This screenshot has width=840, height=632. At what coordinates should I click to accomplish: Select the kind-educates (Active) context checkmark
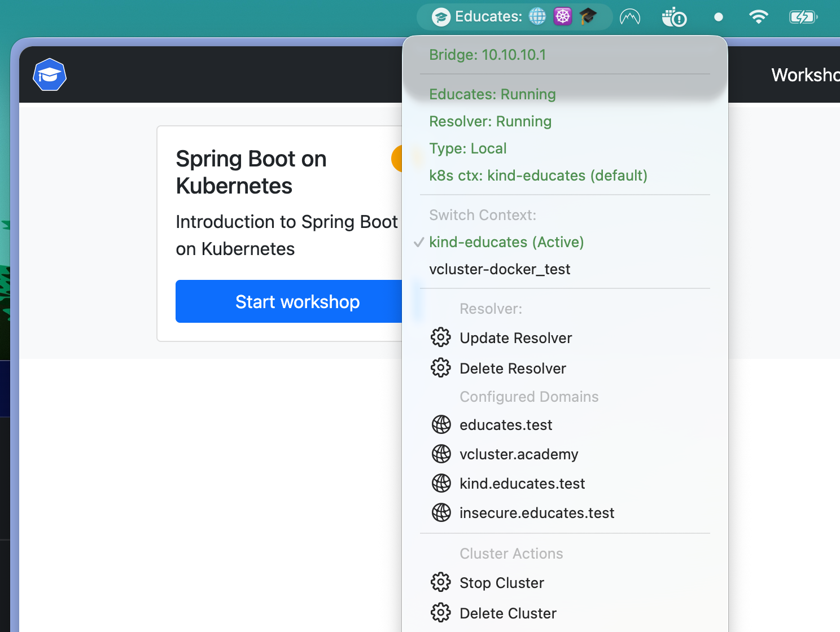click(419, 242)
